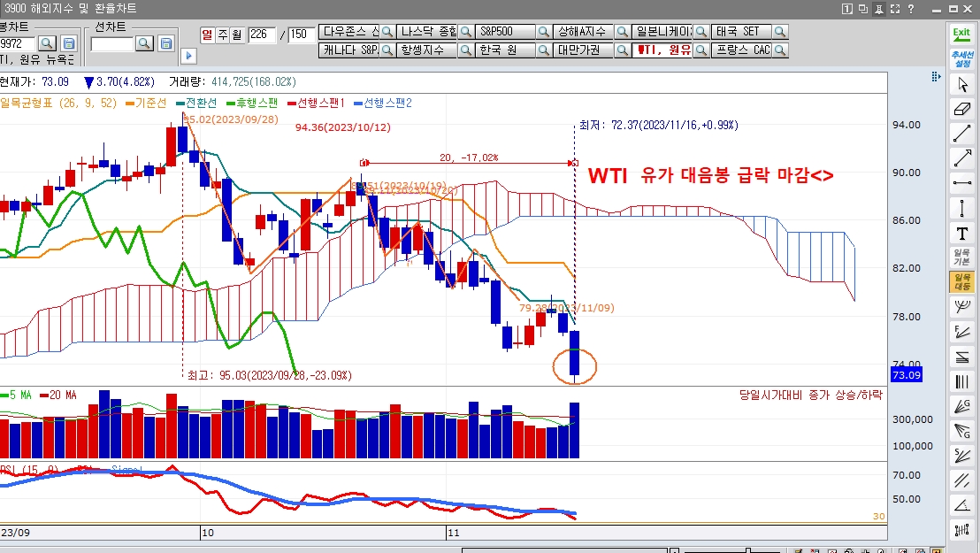This screenshot has width=980, height=553.
Task: Select the arrow pointer tool
Action: 961,86
